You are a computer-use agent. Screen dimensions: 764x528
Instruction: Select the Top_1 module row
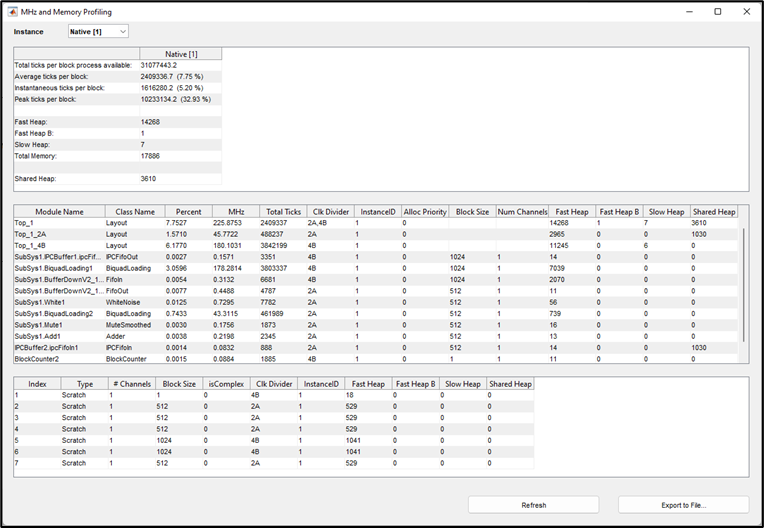pos(59,223)
